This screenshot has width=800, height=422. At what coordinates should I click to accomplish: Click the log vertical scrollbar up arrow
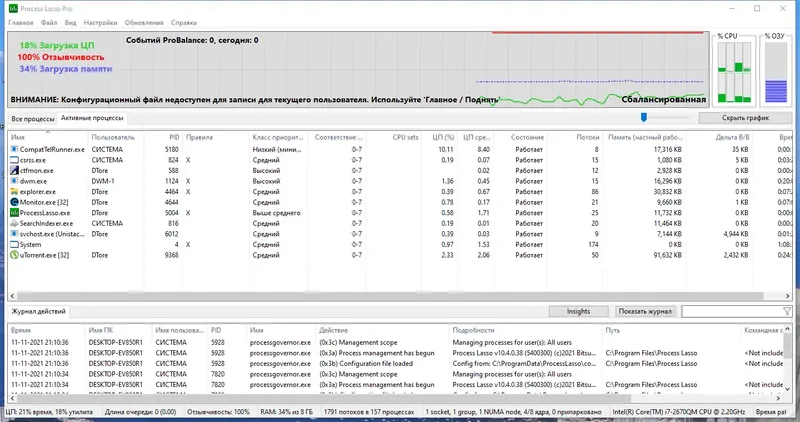click(x=787, y=329)
